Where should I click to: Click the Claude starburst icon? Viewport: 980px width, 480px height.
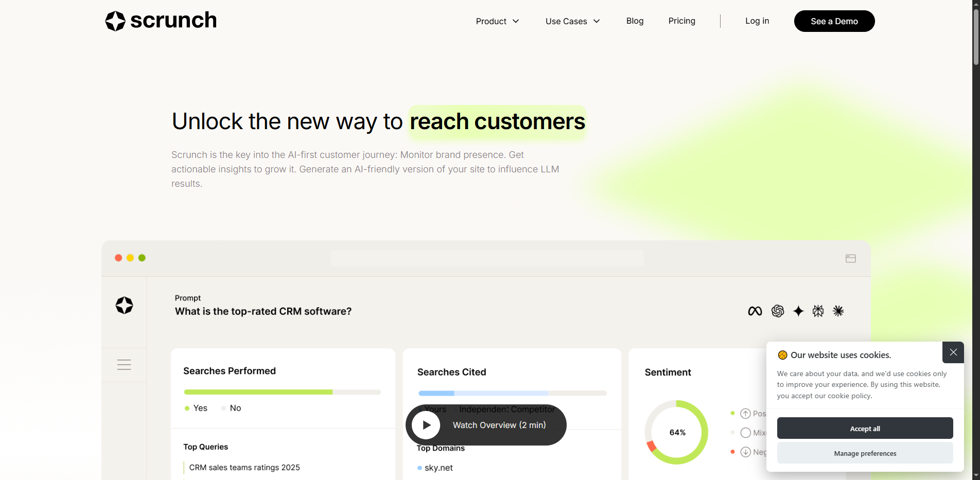tap(838, 311)
